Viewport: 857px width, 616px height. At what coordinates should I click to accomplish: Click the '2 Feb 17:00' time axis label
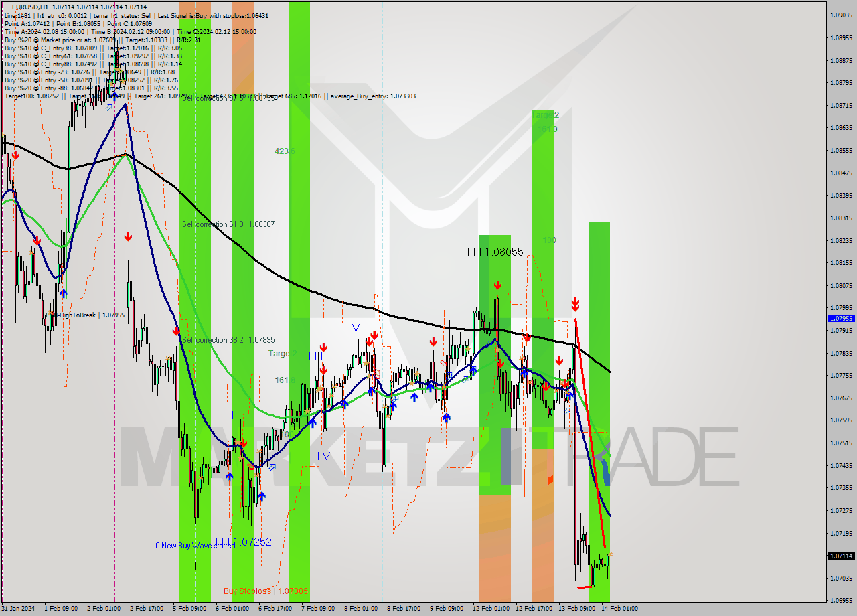[x=146, y=609]
